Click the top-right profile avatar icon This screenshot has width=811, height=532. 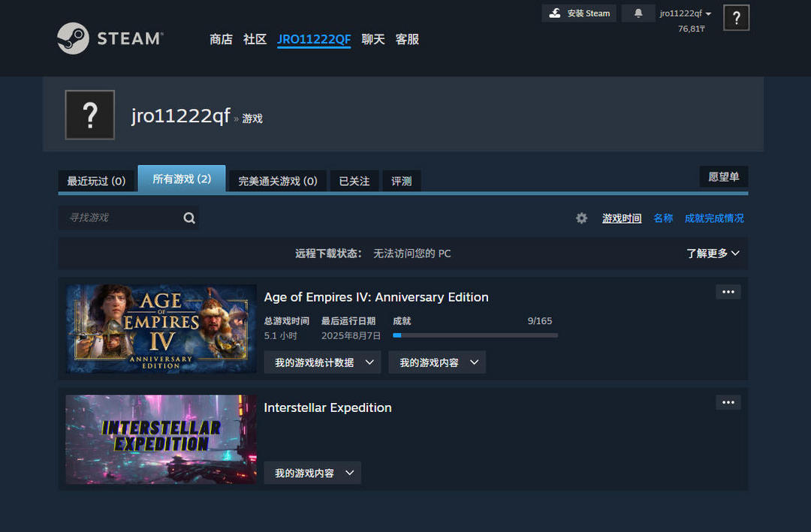tap(736, 17)
